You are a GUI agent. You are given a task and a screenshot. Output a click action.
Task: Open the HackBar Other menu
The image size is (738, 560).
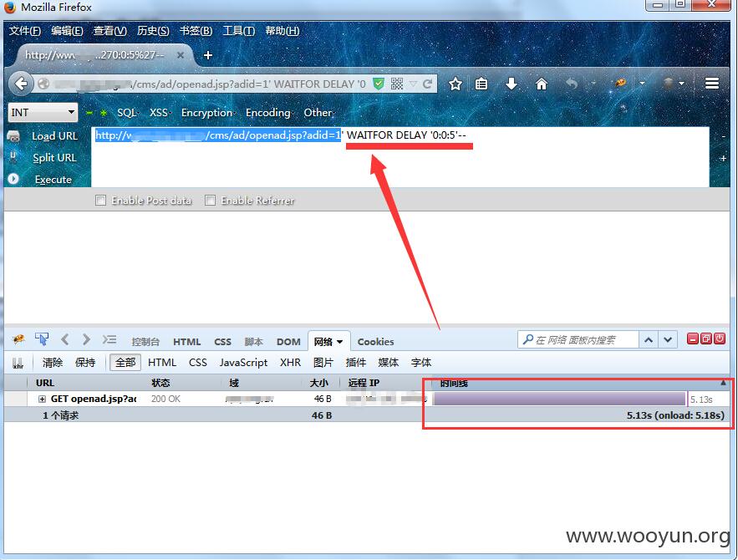(318, 113)
